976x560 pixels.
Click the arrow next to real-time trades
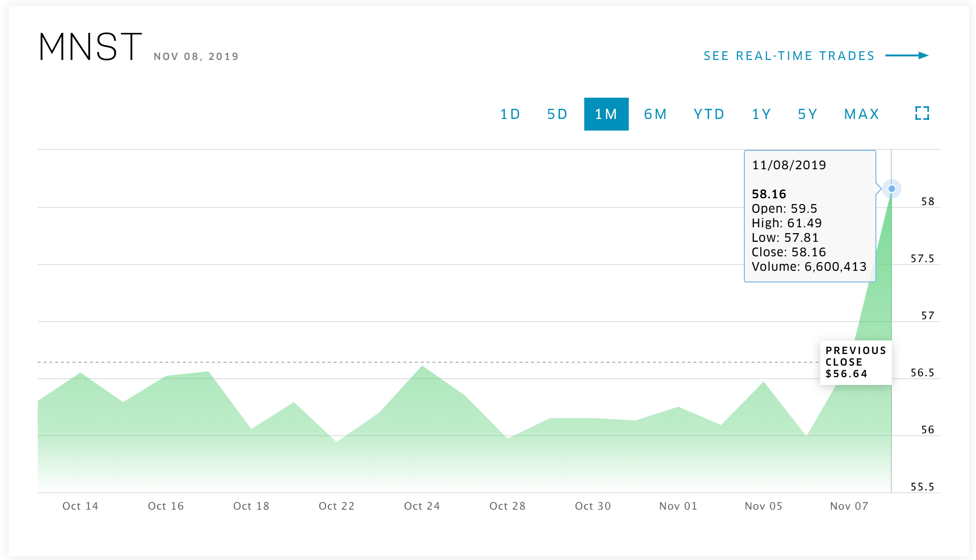907,56
